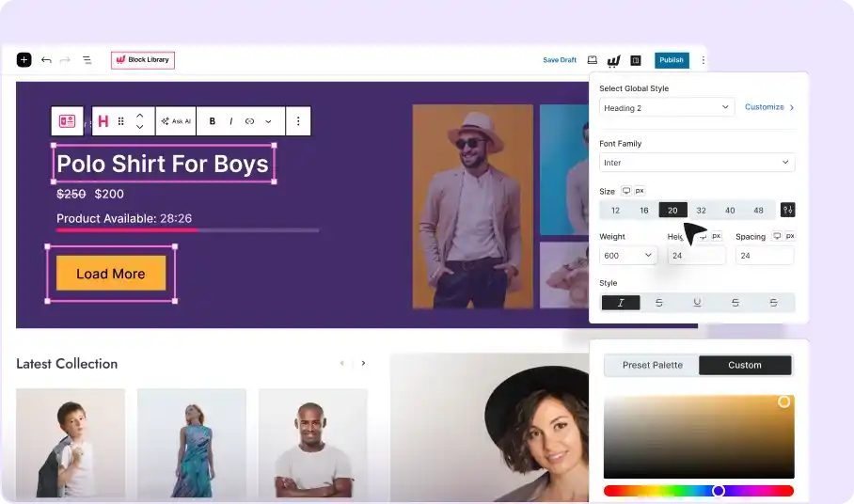This screenshot has width=854, height=504.
Task: Toggle underline style in Style row
Action: [697, 303]
